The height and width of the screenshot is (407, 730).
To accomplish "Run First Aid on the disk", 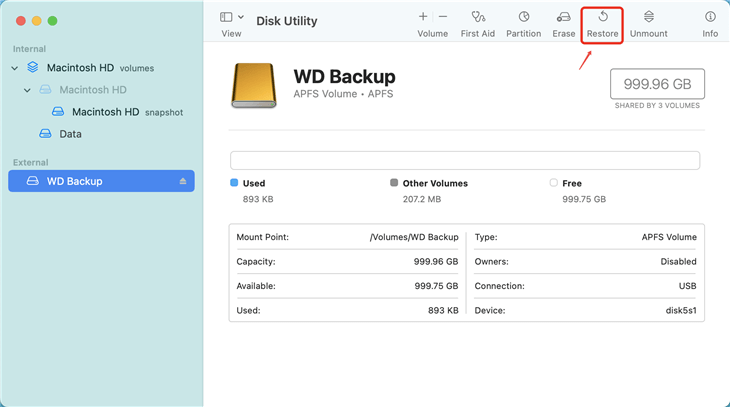I will click(x=478, y=24).
